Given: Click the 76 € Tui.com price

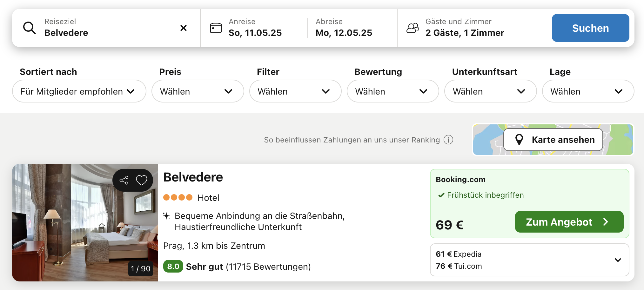Looking at the screenshot, I should pyautogui.click(x=459, y=266).
